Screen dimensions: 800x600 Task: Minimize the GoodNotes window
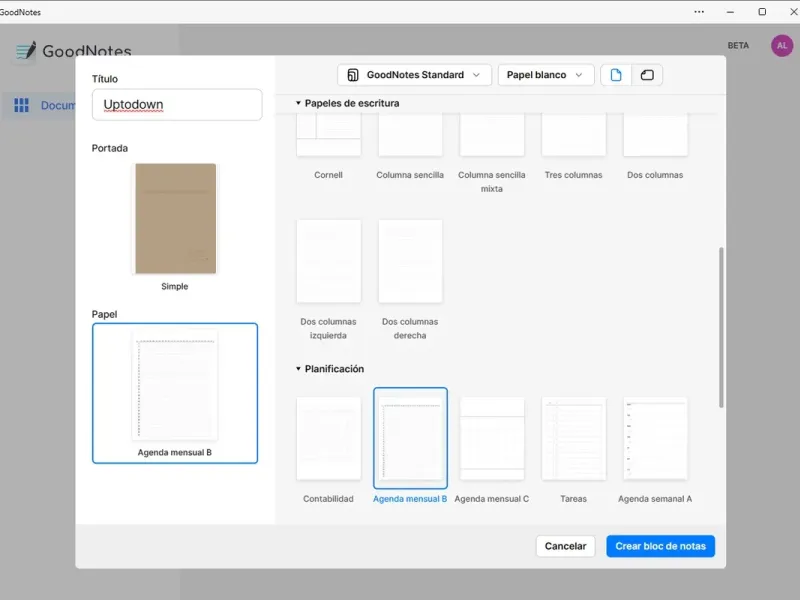[x=730, y=12]
